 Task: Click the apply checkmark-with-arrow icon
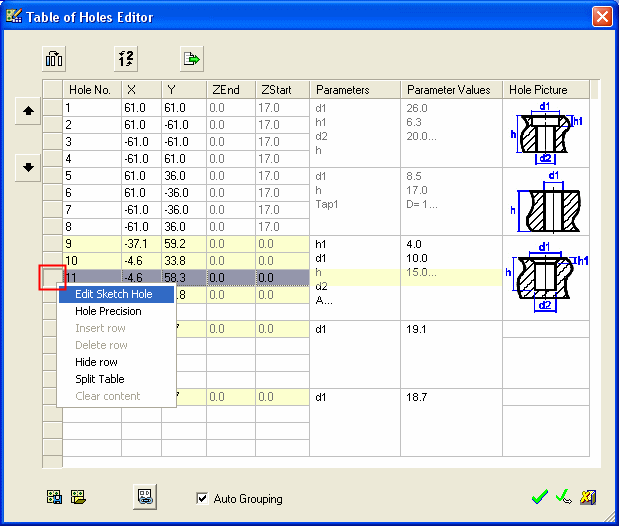tap(563, 497)
